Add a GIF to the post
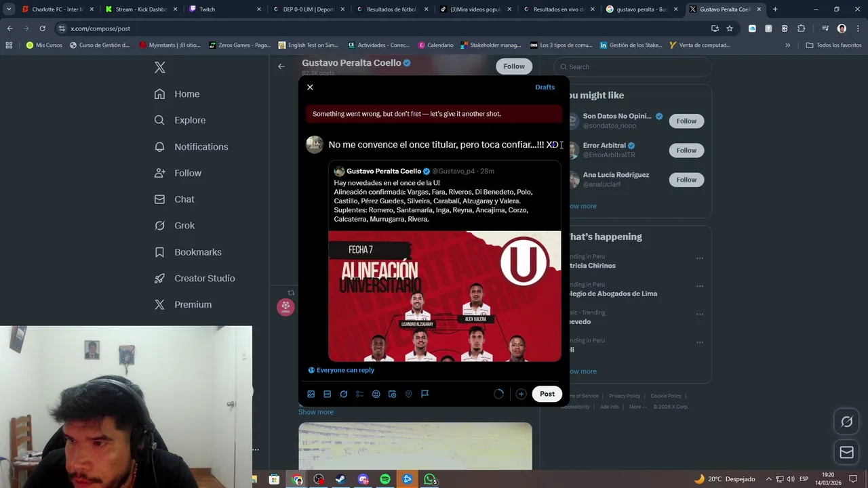Image resolution: width=868 pixels, height=488 pixels. 328,394
